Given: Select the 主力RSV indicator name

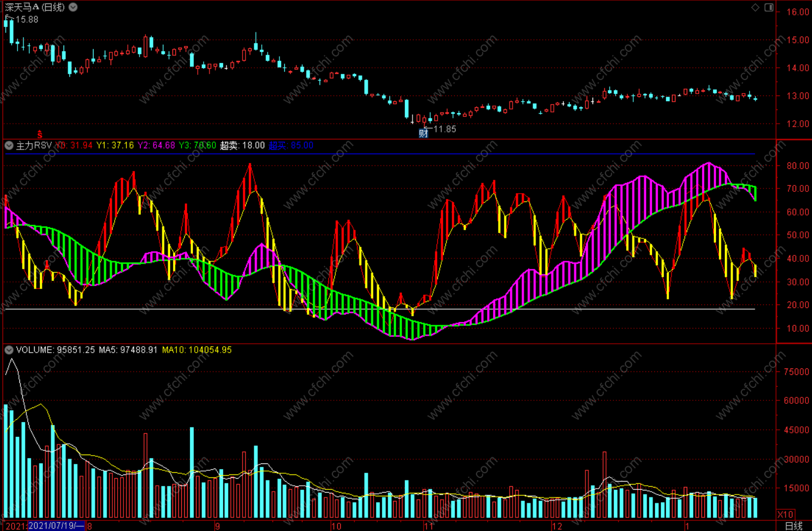Looking at the screenshot, I should (34, 145).
